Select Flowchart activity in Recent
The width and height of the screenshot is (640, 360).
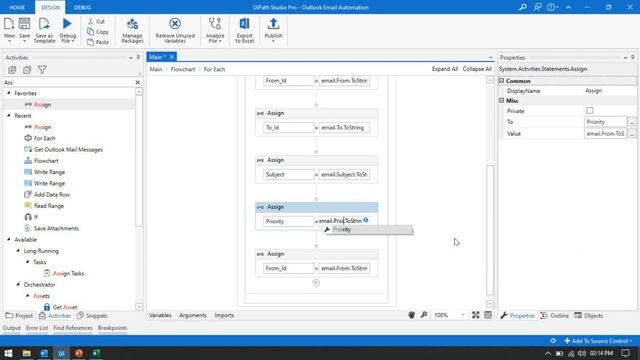click(x=46, y=161)
